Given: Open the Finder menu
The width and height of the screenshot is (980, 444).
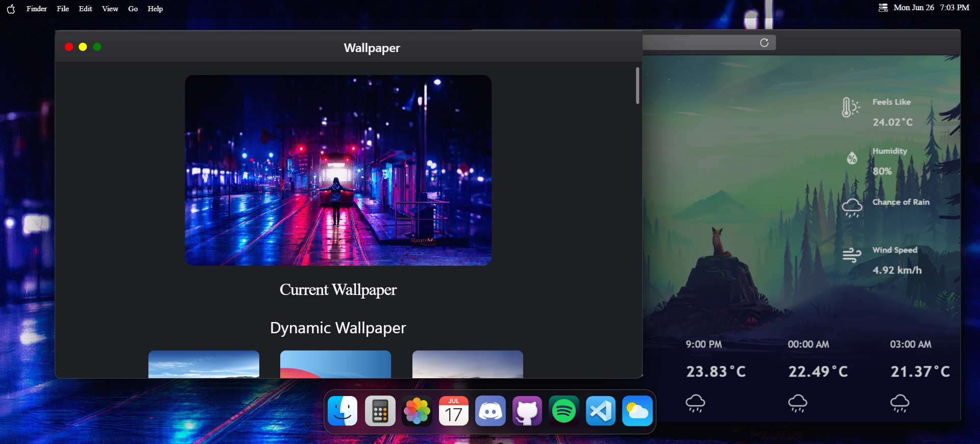Looking at the screenshot, I should (37, 9).
